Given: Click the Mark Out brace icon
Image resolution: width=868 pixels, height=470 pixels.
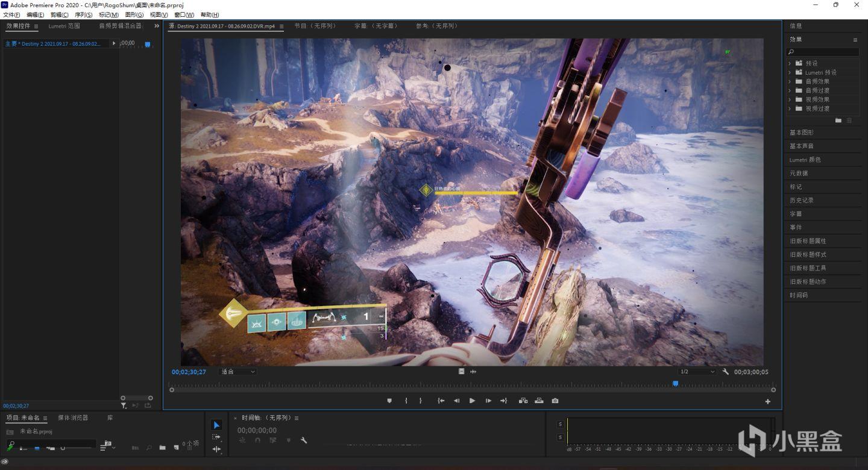Looking at the screenshot, I should 421,401.
